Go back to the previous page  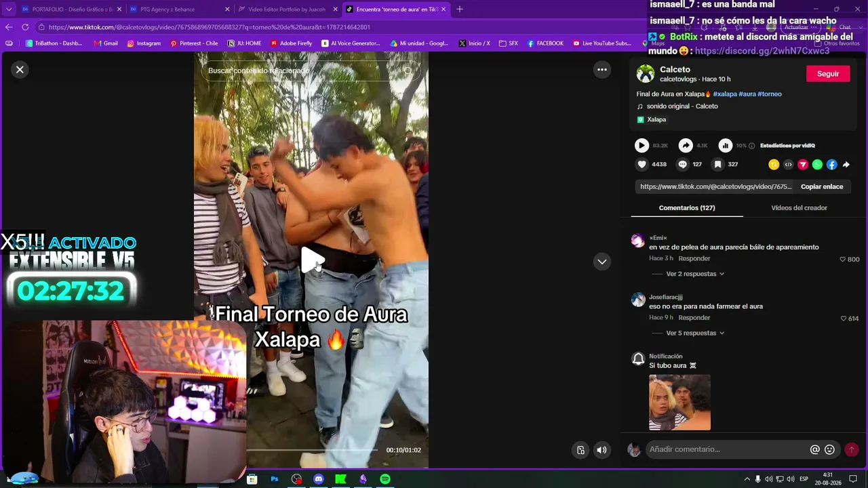9,27
